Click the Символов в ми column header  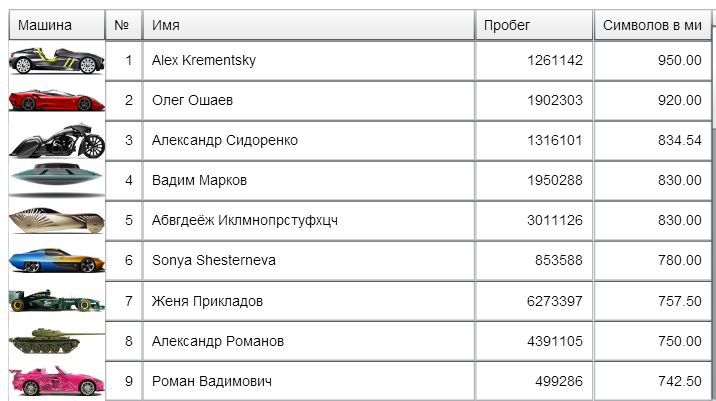[653, 25]
